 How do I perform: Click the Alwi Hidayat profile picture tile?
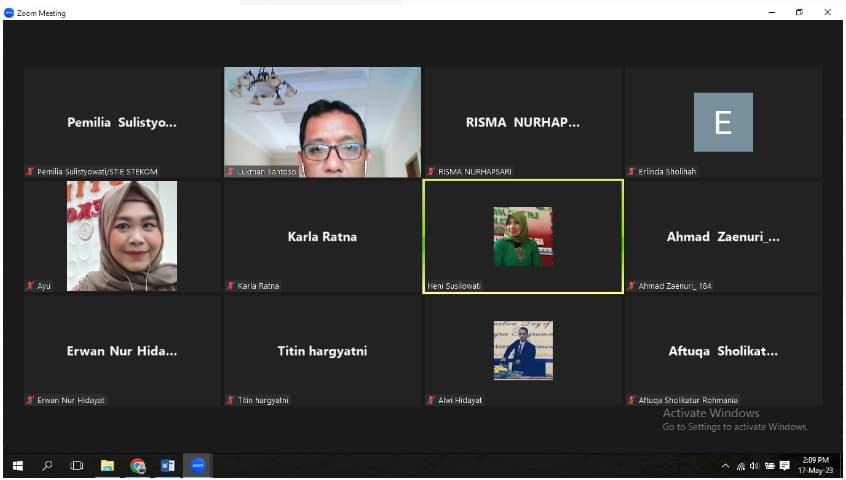pos(523,350)
